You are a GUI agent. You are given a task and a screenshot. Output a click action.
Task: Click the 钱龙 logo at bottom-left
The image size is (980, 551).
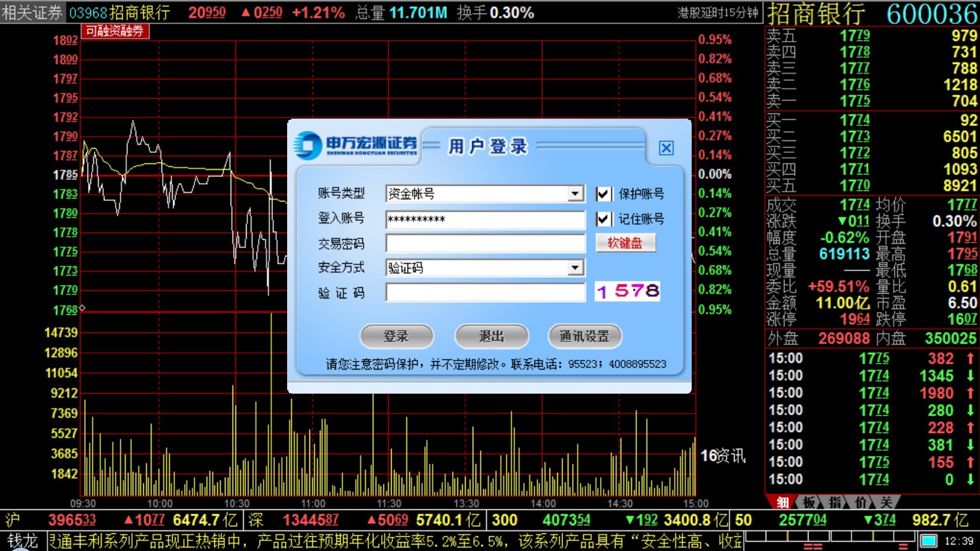pos(22,541)
